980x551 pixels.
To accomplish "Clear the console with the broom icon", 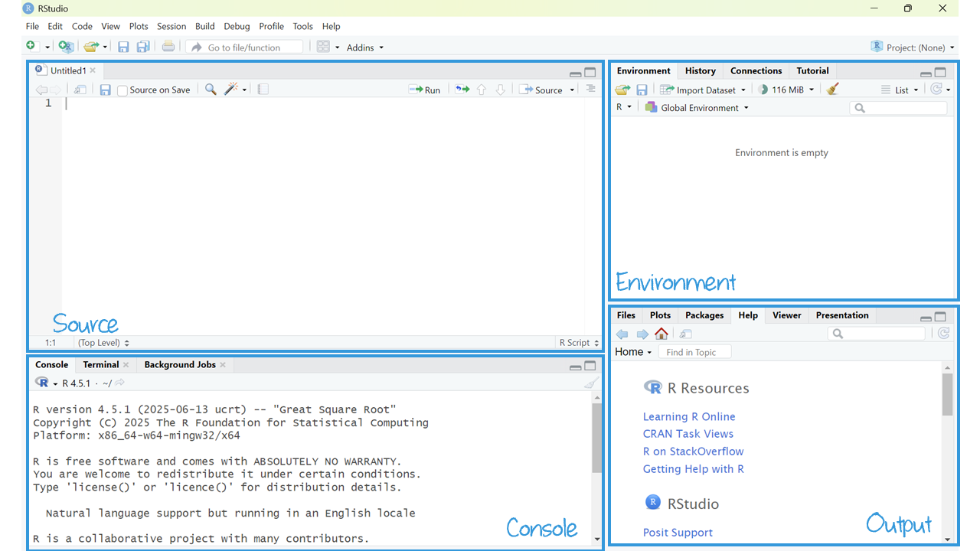I will (x=591, y=383).
